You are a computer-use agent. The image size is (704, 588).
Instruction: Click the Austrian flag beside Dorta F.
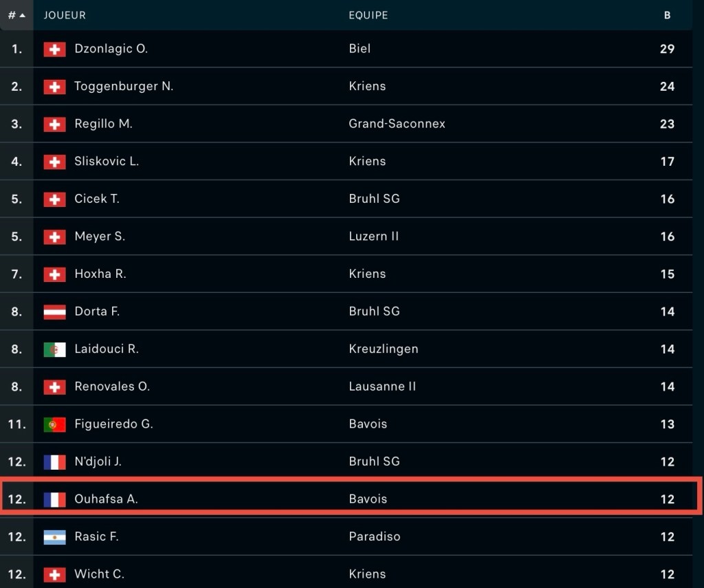coord(55,312)
